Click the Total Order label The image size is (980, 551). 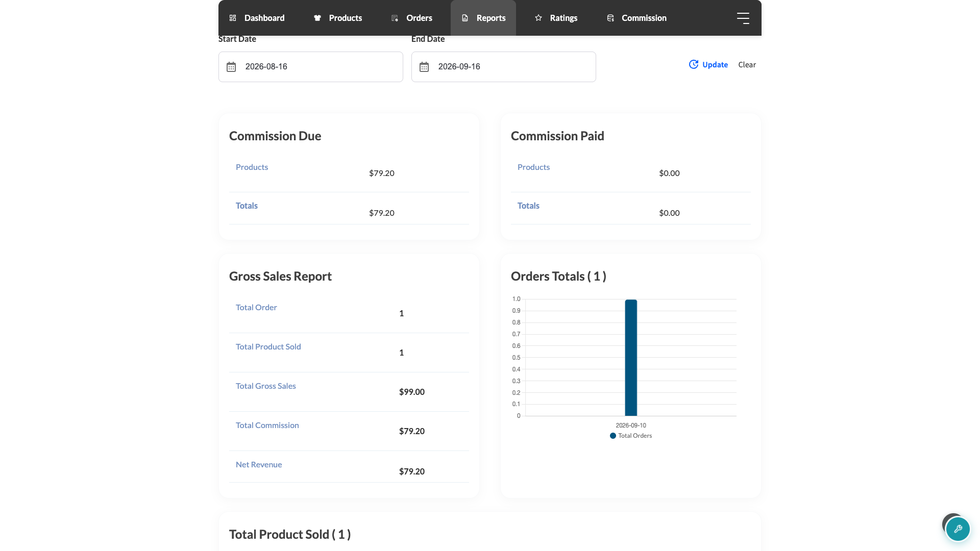click(256, 307)
